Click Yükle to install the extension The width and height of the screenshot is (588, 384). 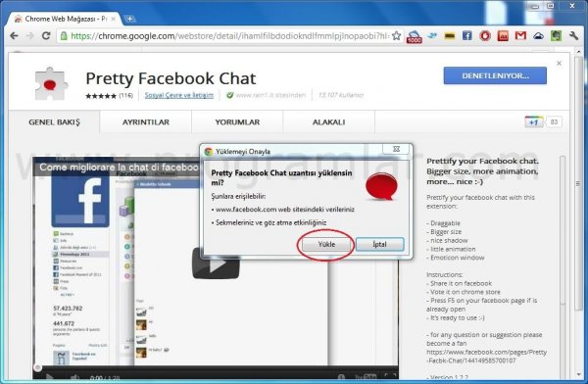(326, 245)
